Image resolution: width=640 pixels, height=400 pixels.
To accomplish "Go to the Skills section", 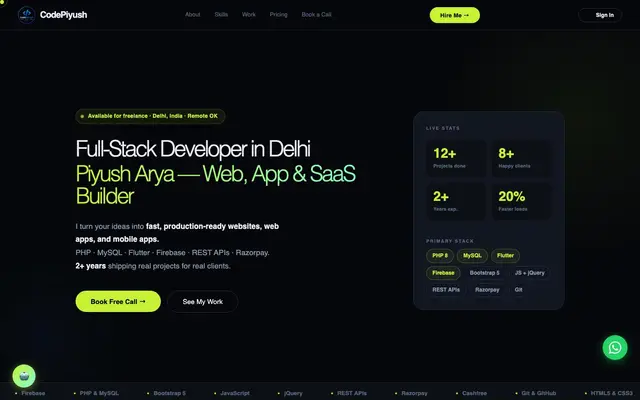I will [x=221, y=14].
